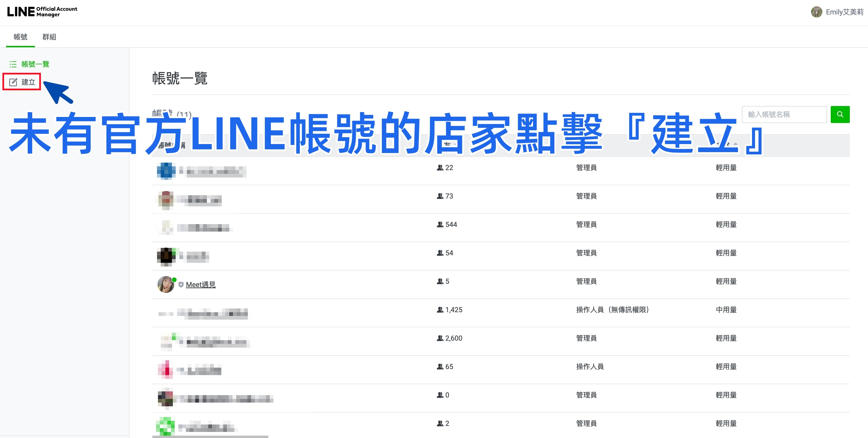The height and width of the screenshot is (438, 868).
Task: Select the 中用量 plan cell
Action: point(726,310)
